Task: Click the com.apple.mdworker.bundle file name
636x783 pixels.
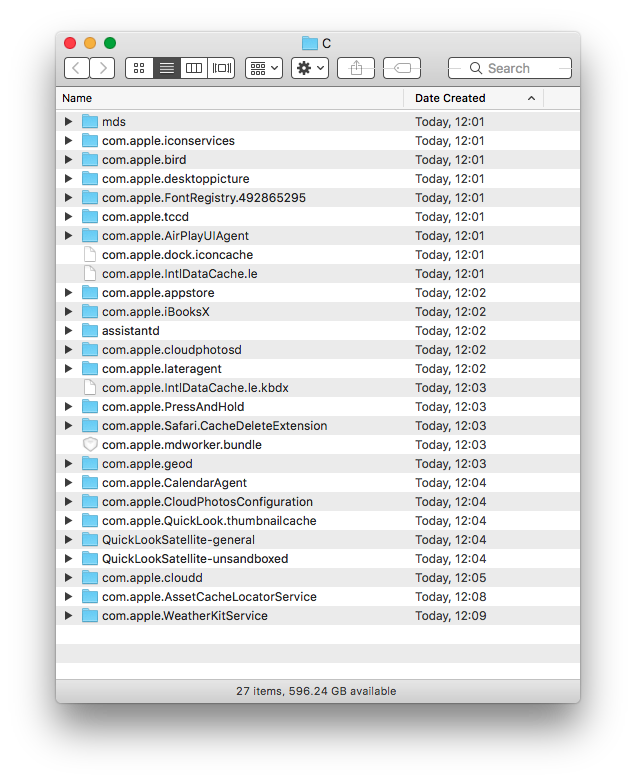Action: [x=182, y=444]
